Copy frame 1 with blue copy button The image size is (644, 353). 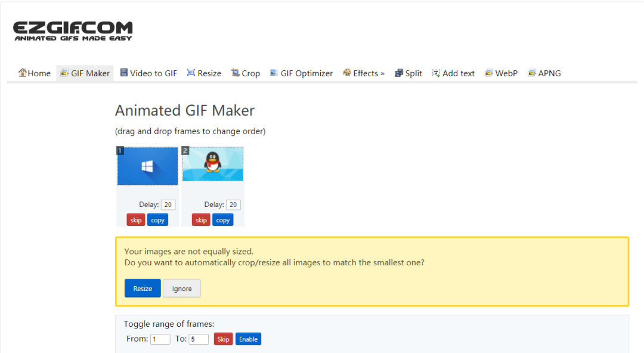(157, 220)
